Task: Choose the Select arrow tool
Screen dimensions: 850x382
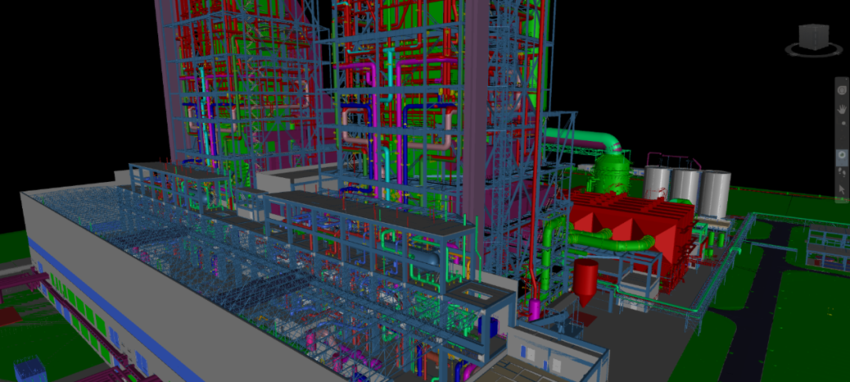Action: [x=842, y=190]
